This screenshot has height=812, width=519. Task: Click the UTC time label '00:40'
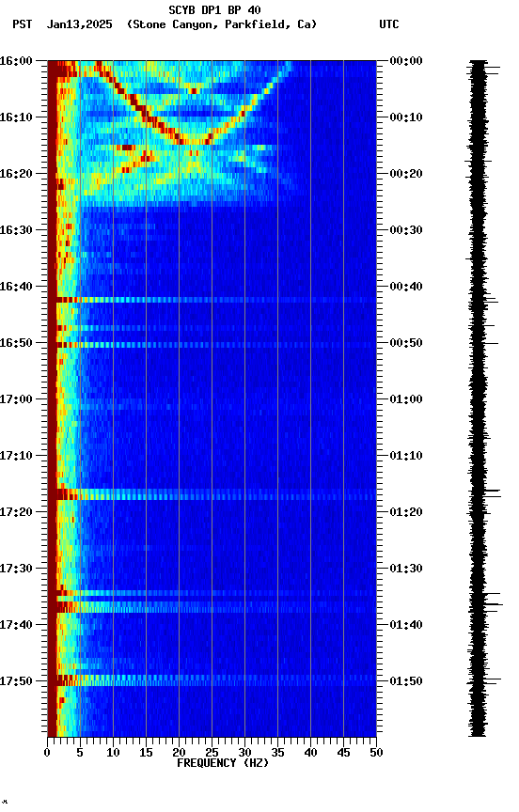(x=406, y=287)
